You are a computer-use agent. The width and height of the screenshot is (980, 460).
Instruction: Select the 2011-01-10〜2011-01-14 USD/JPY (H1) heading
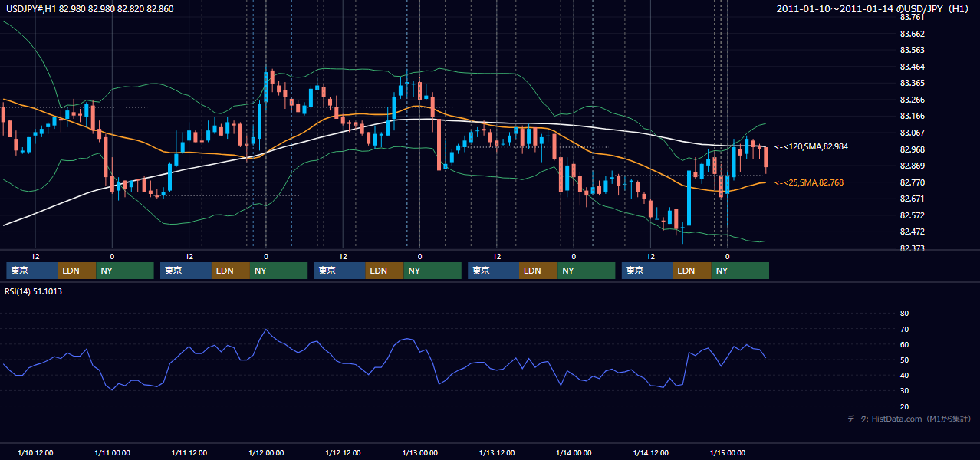873,8
